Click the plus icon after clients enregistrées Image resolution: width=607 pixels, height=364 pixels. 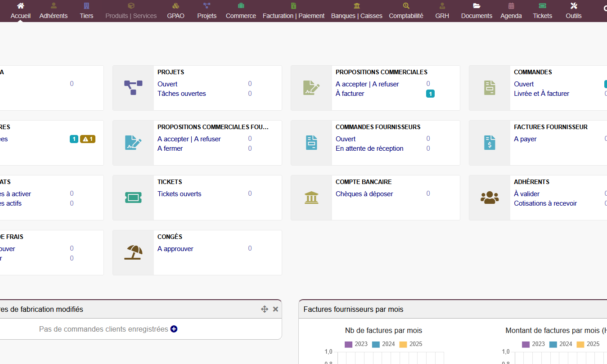174,329
